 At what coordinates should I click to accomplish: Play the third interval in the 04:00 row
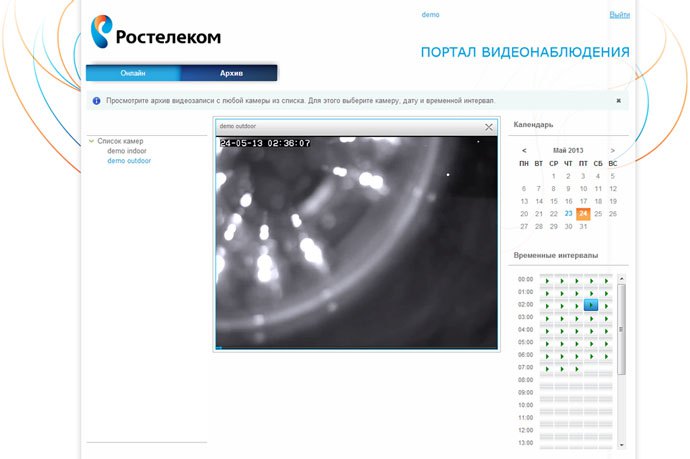[x=576, y=331]
